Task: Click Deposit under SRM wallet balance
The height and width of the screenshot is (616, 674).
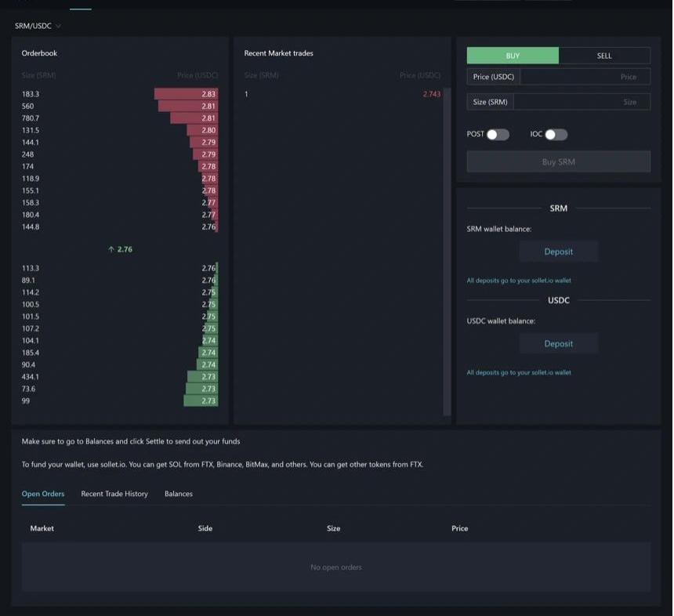Action: click(558, 252)
